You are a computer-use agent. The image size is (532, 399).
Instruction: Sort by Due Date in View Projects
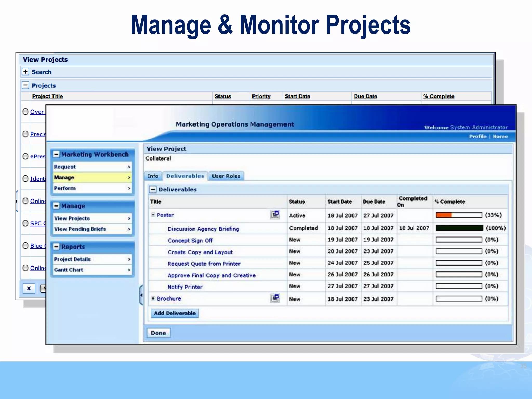pyautogui.click(x=365, y=96)
